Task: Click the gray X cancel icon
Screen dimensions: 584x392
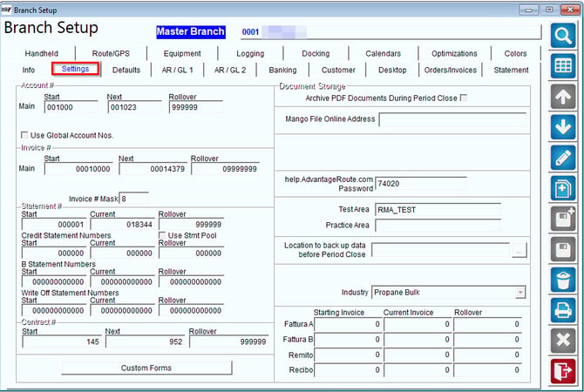Action: 563,341
